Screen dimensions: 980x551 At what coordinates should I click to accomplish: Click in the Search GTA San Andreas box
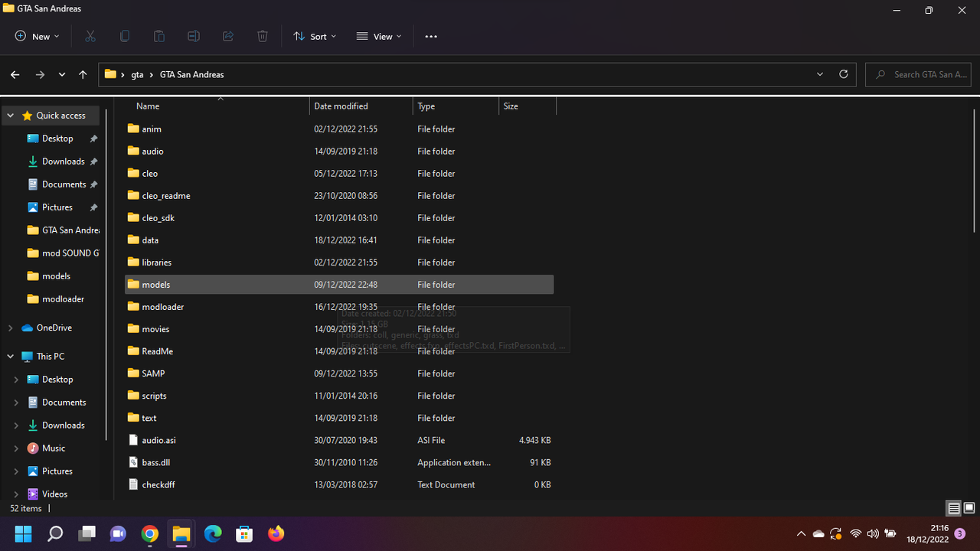point(919,74)
